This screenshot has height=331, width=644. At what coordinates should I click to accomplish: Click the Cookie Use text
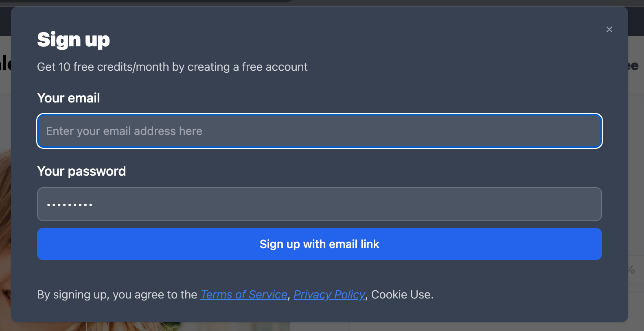pos(401,294)
